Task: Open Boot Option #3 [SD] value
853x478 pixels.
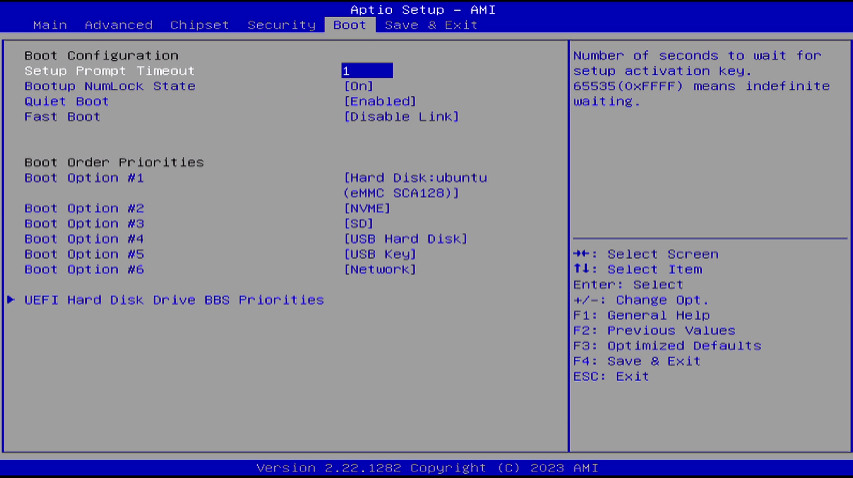Action: (x=358, y=224)
